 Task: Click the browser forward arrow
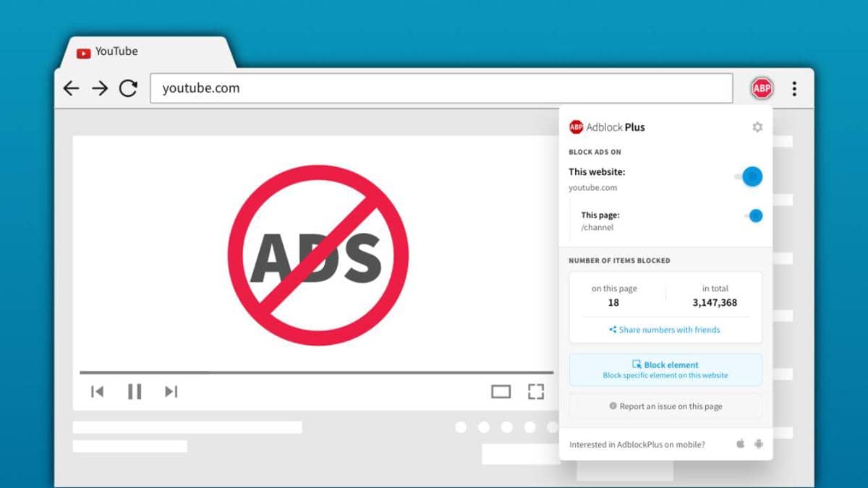pos(100,88)
